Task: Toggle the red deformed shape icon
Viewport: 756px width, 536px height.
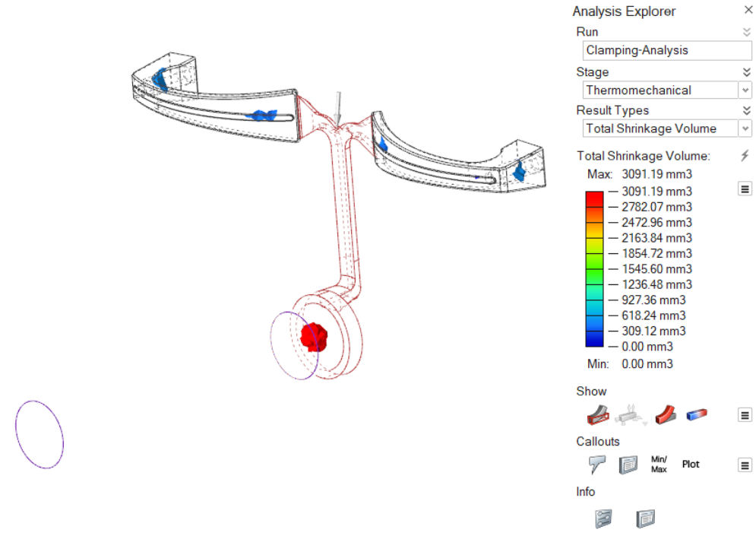Action: click(666, 414)
